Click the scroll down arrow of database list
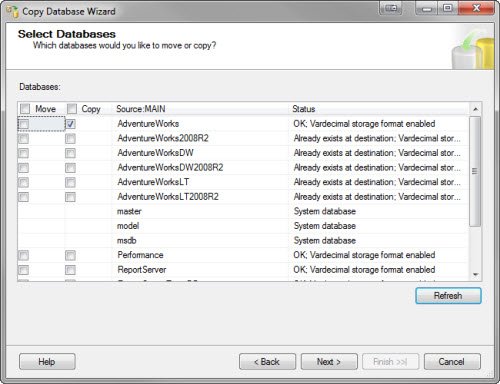The image size is (500, 384). (x=476, y=275)
